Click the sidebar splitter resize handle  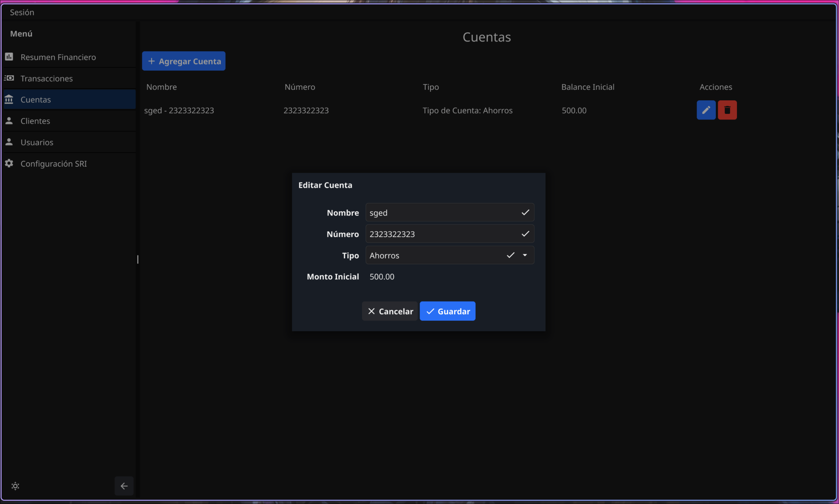pyautogui.click(x=138, y=260)
